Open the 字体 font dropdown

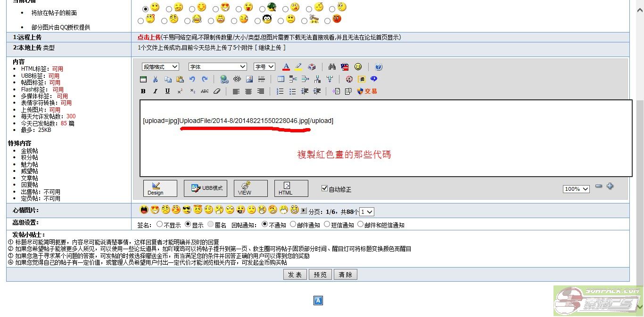coord(217,67)
